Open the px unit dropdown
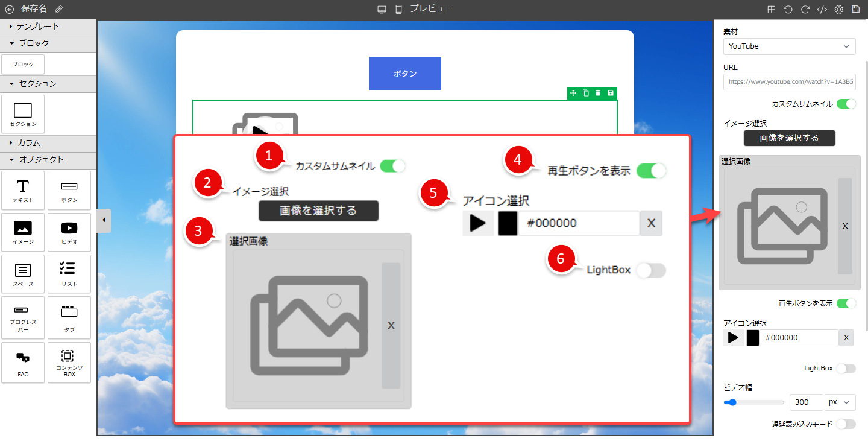The width and height of the screenshot is (868, 441). click(840, 402)
